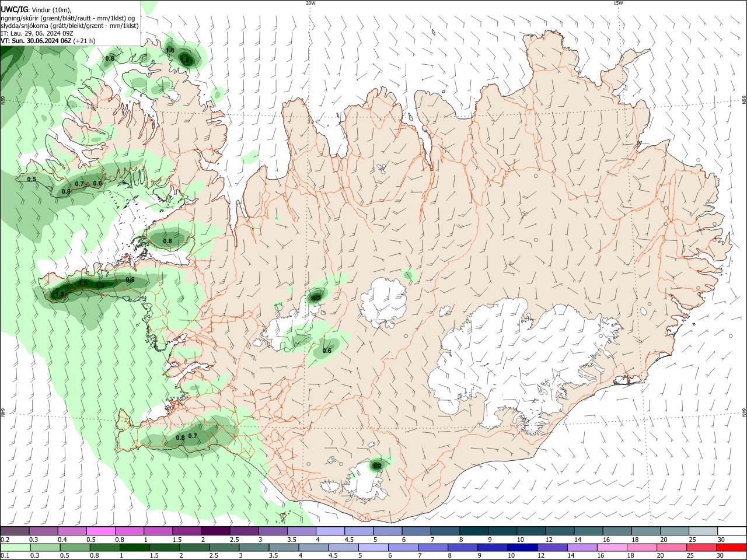
Task: Click the '1.0' precipitation value on the map
Action: (170, 51)
